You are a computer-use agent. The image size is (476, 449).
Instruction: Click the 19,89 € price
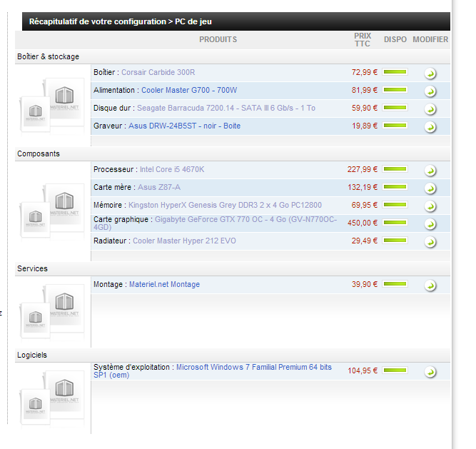click(x=364, y=126)
